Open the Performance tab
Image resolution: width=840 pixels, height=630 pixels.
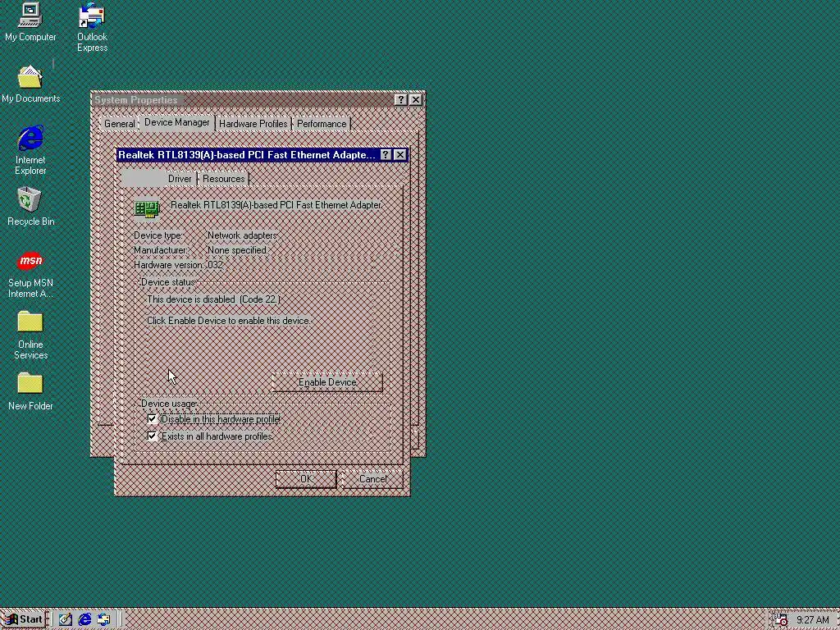click(322, 124)
